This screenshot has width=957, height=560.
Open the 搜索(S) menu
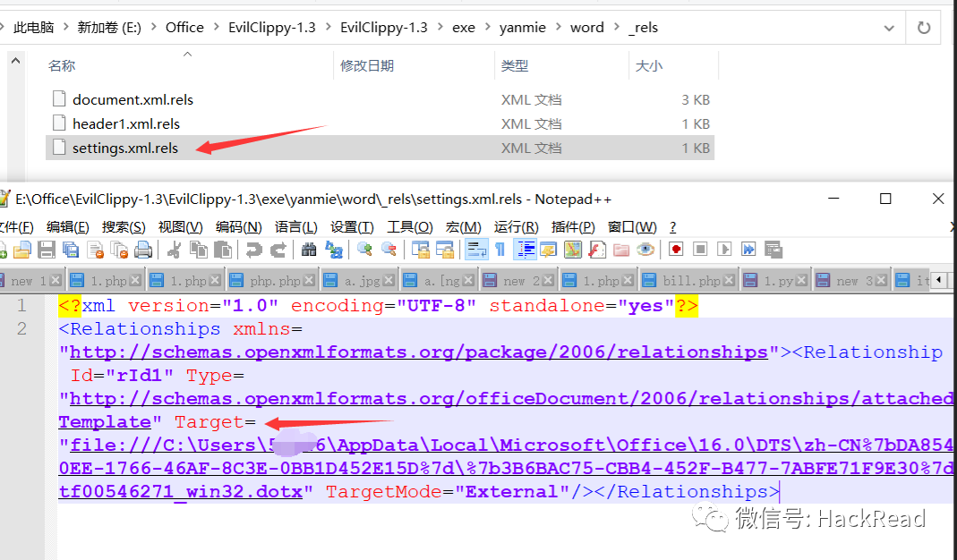pyautogui.click(x=124, y=227)
